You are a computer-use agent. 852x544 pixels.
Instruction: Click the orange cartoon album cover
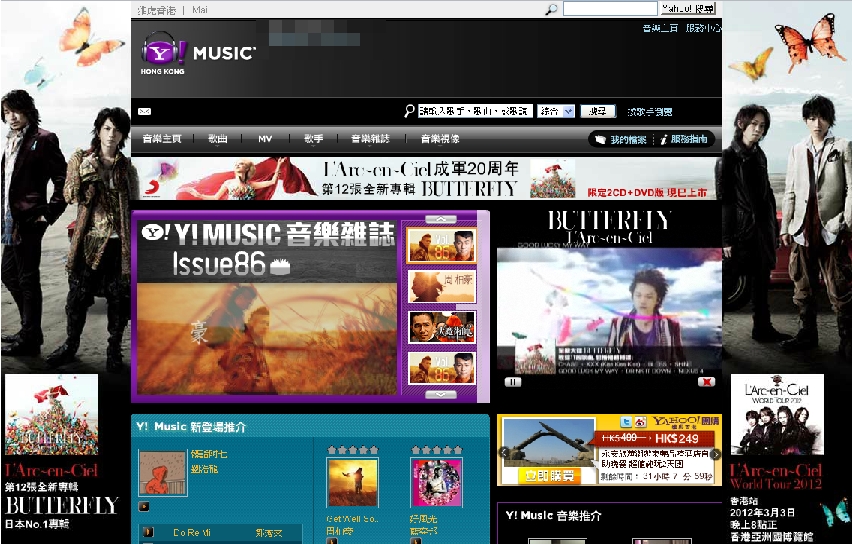163,473
